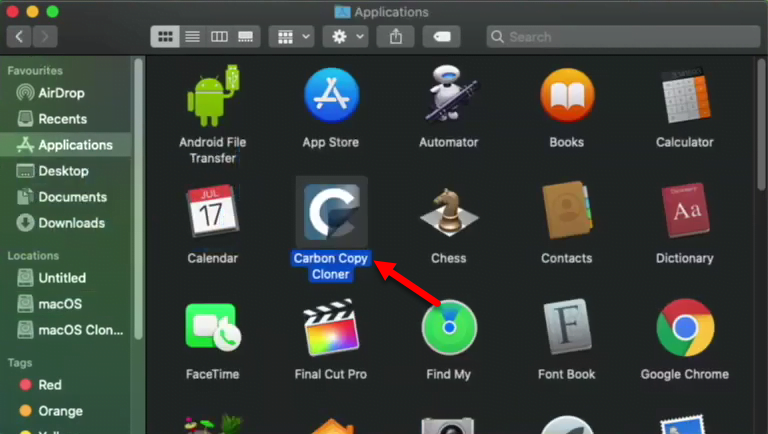This screenshot has width=768, height=434.
Task: Open the Dictionary app icon
Action: click(x=685, y=210)
